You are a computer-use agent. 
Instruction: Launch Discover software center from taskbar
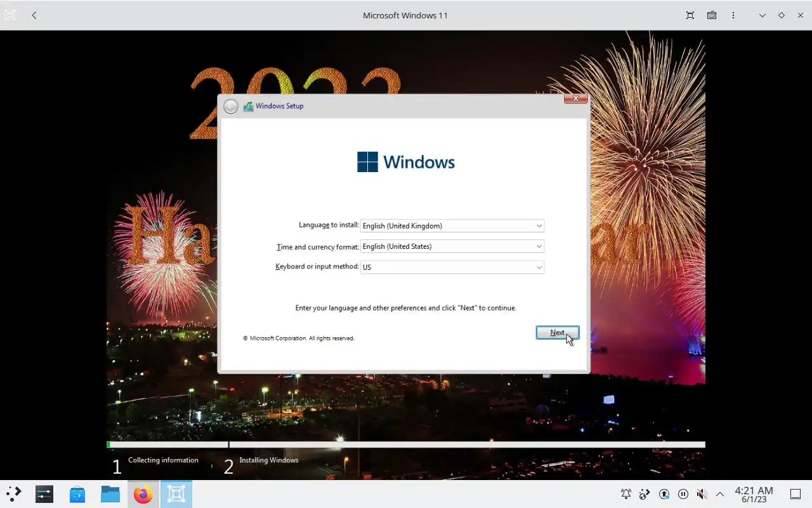coord(77,494)
